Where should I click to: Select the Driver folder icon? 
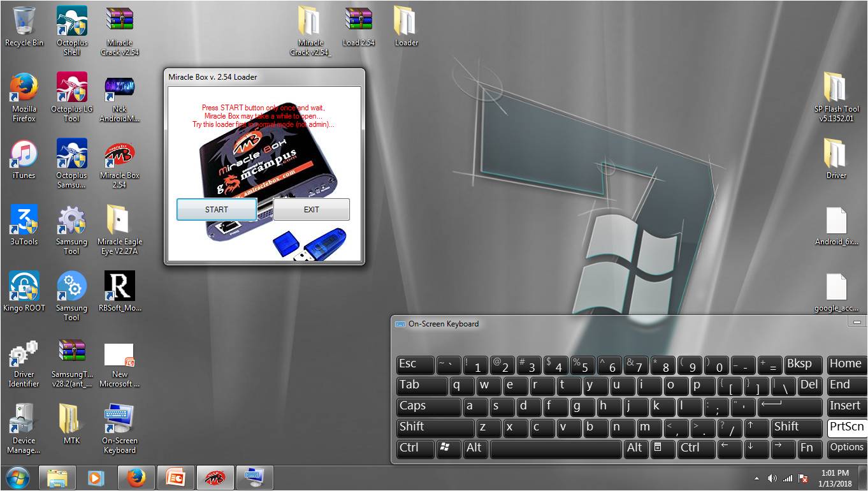(x=836, y=159)
